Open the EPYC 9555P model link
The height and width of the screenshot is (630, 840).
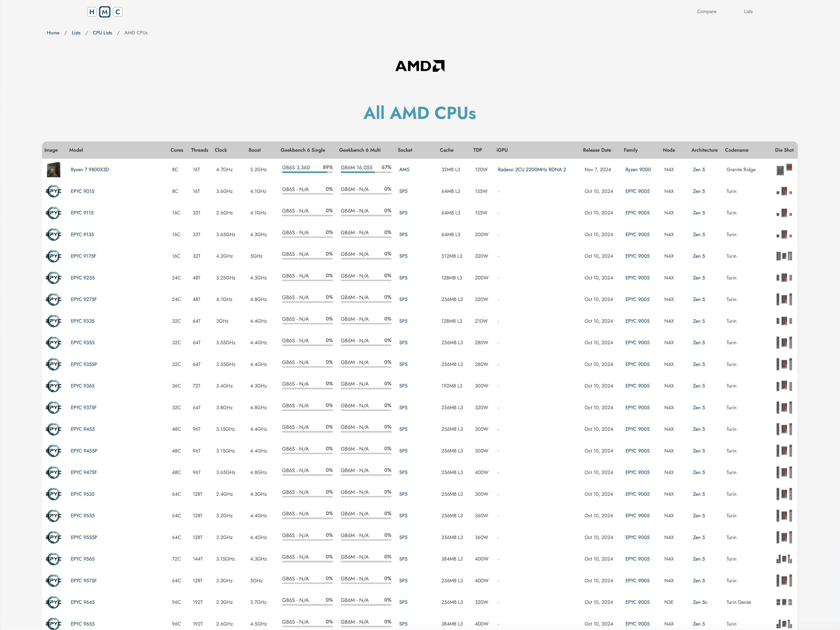click(x=84, y=537)
